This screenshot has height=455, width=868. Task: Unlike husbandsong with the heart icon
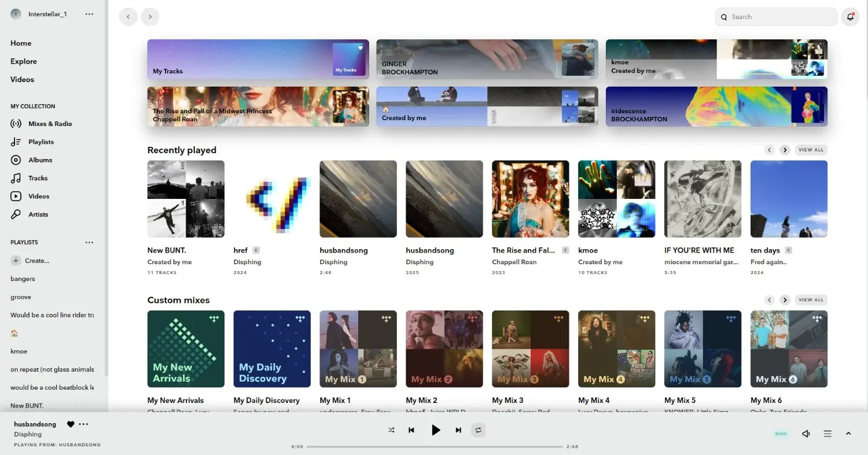click(x=71, y=424)
